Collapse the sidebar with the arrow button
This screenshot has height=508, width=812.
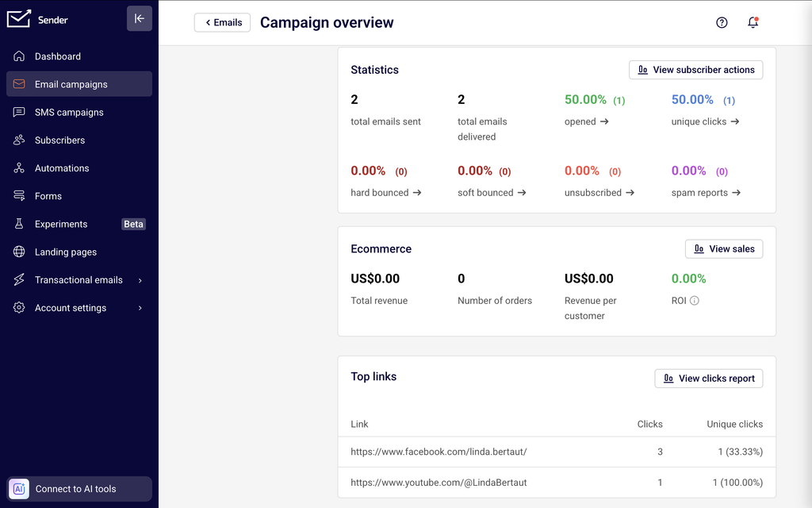pyautogui.click(x=140, y=19)
